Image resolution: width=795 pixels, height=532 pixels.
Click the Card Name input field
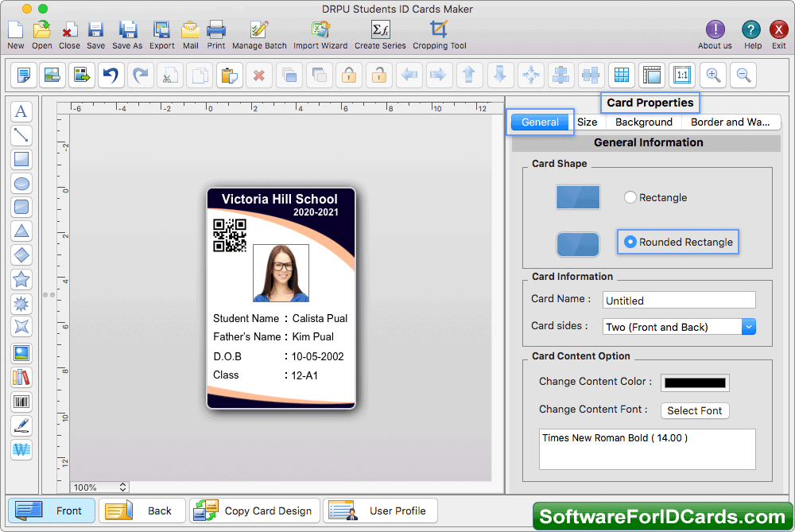tap(679, 301)
